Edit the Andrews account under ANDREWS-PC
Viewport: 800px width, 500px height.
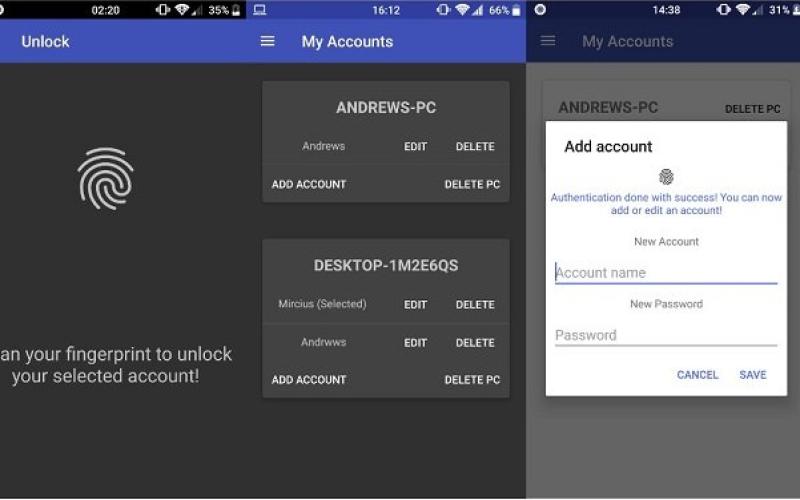pyautogui.click(x=415, y=146)
